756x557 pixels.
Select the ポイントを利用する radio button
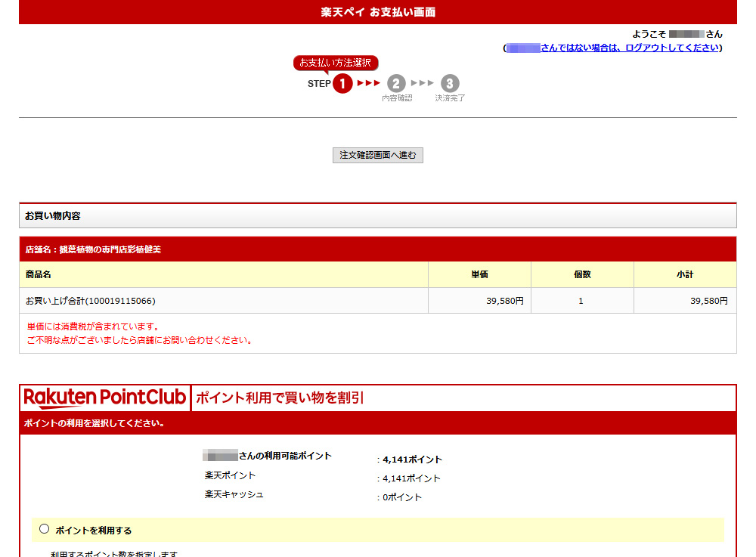tap(44, 529)
